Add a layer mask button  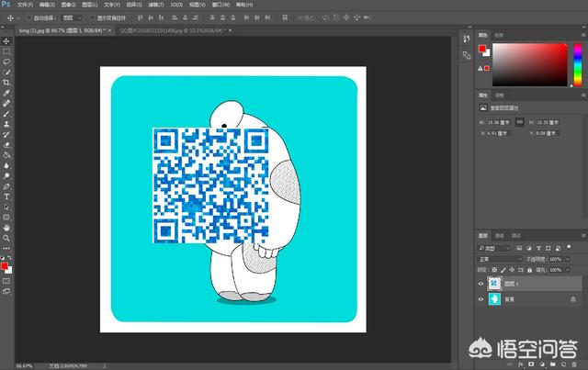(x=531, y=364)
